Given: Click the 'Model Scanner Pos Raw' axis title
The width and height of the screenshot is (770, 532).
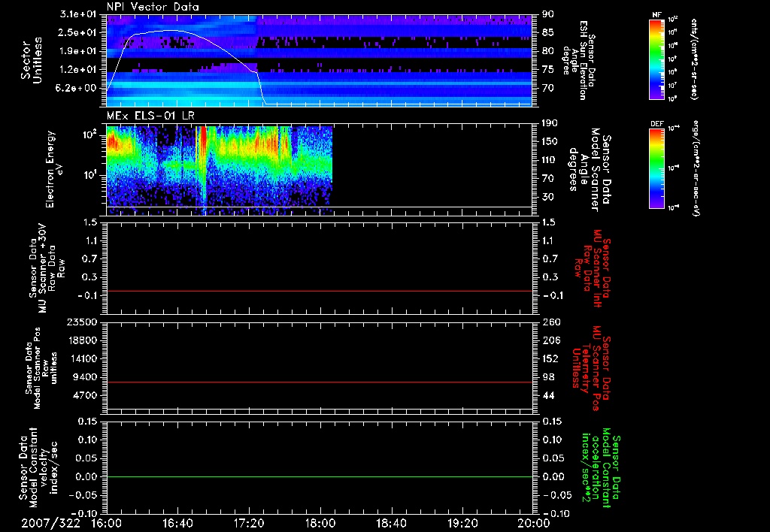Looking at the screenshot, I should 41,368.
